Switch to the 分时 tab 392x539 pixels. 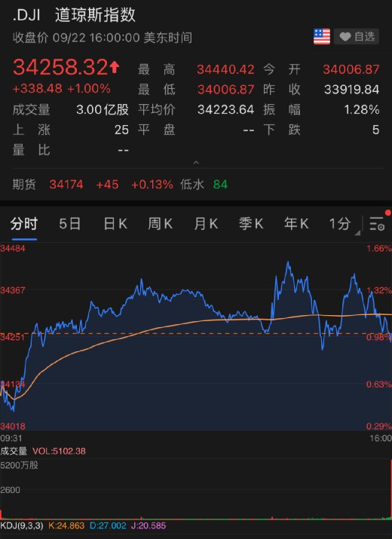point(23,224)
